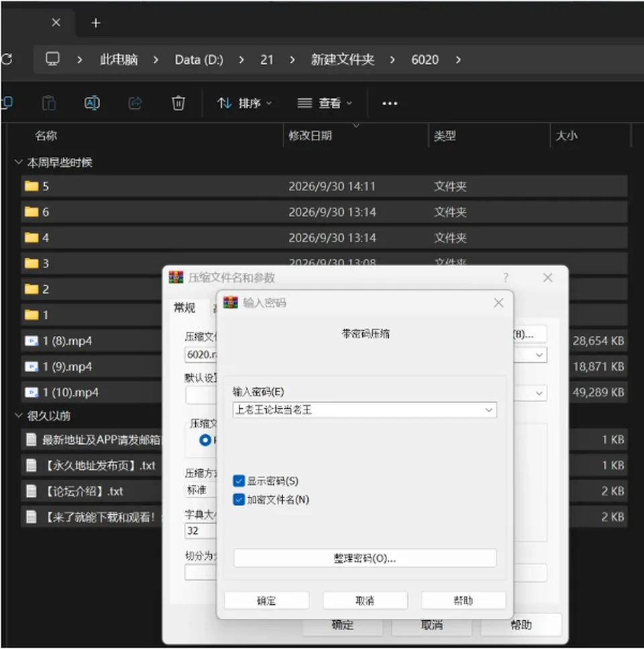Click 新建文件夹 in the address bar
Screen dimensions: 644x649
tap(343, 60)
